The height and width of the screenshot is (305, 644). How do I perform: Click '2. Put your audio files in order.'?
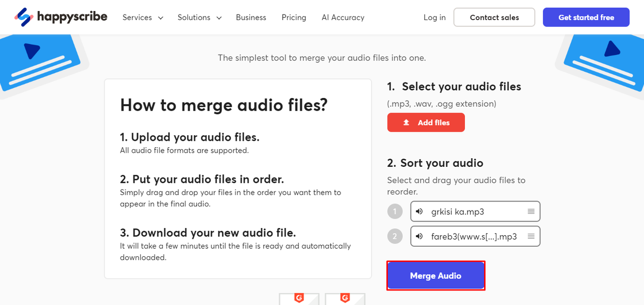coord(202,179)
